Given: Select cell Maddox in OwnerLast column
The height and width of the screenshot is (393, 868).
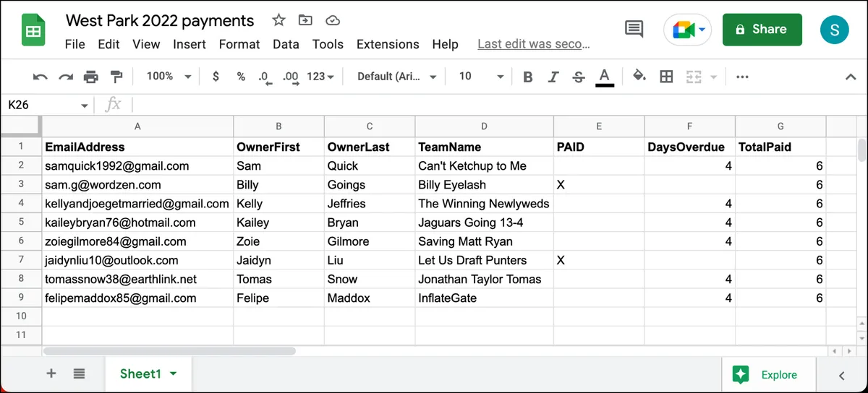Looking at the screenshot, I should coord(370,298).
